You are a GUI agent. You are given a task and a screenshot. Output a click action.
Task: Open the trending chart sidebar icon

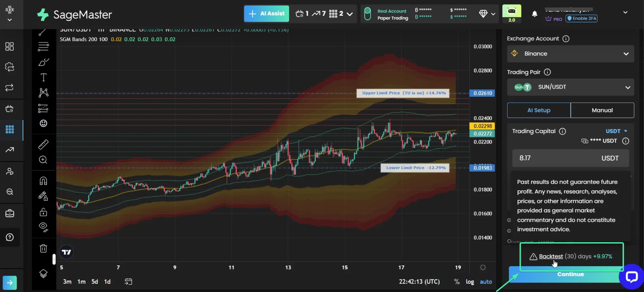click(10, 150)
